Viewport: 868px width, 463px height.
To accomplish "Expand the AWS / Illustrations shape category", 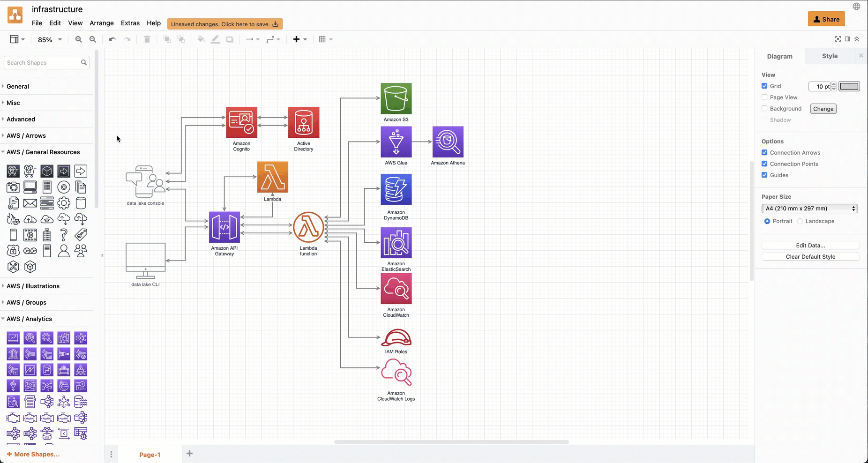I will (x=33, y=286).
